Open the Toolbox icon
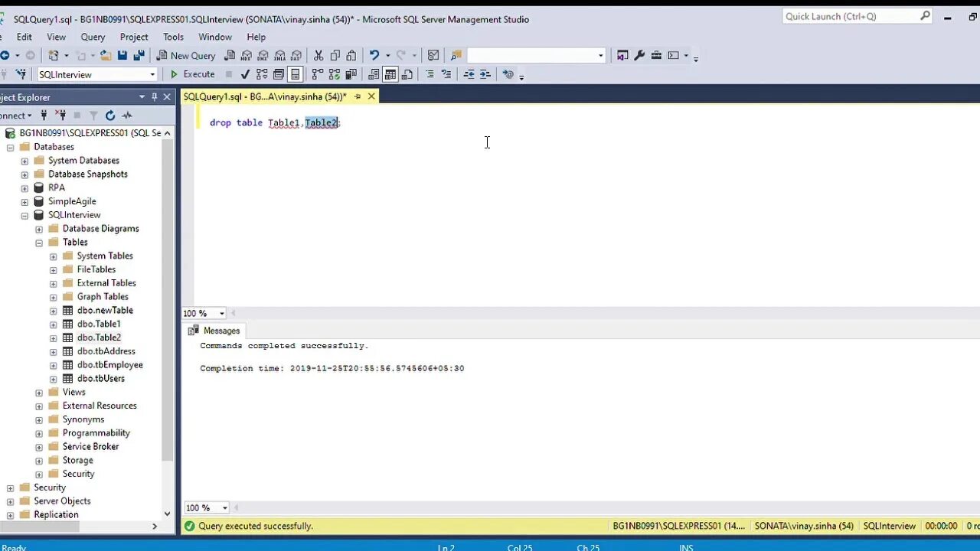The image size is (980, 551). [656, 55]
